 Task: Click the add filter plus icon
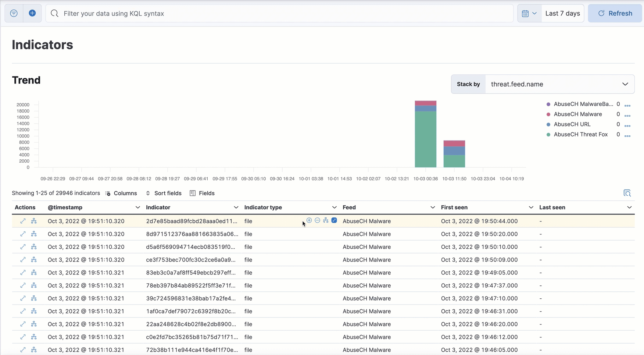(32, 13)
